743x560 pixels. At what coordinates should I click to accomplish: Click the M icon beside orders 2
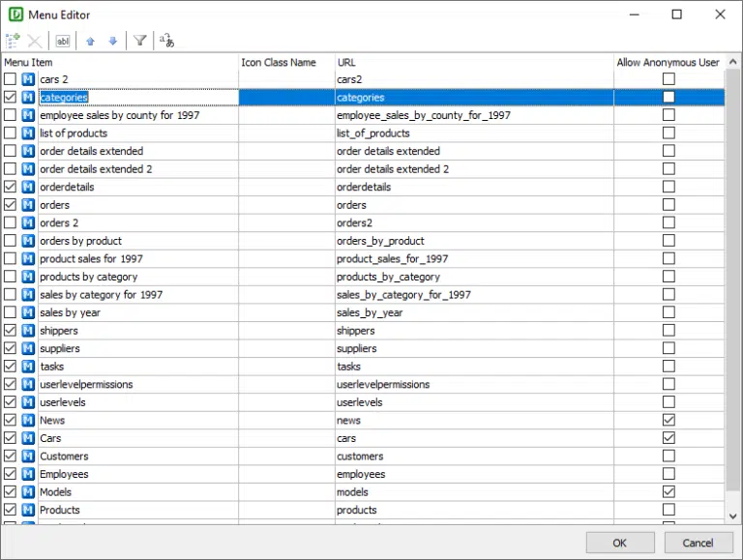pos(28,222)
